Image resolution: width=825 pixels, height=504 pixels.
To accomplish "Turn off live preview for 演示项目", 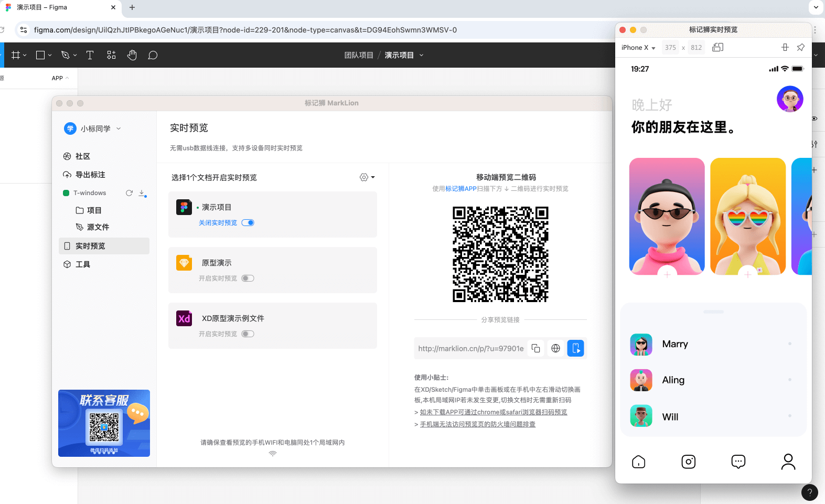I will [x=248, y=223].
